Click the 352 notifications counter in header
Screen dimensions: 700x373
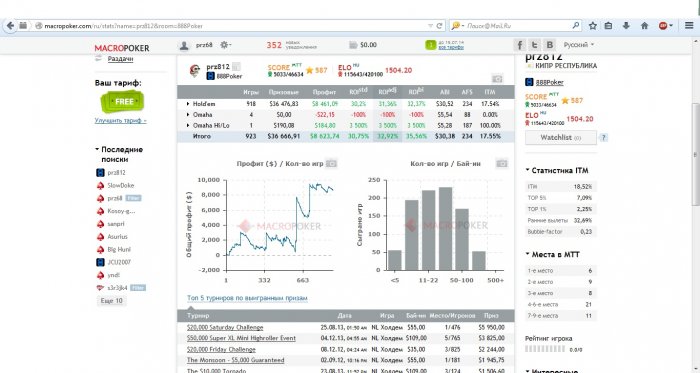[274, 45]
